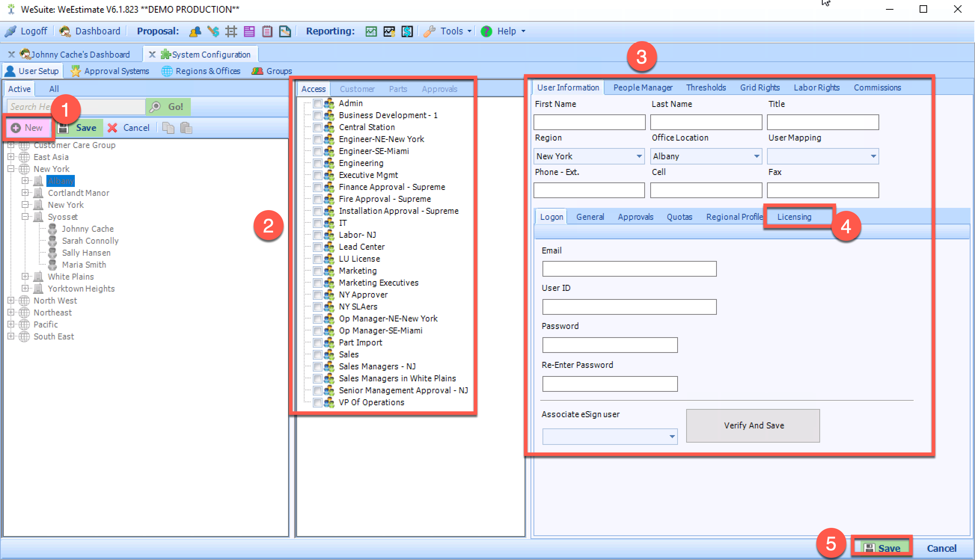Click the Proposal clipboard icon
The height and width of the screenshot is (560, 975).
tap(267, 31)
